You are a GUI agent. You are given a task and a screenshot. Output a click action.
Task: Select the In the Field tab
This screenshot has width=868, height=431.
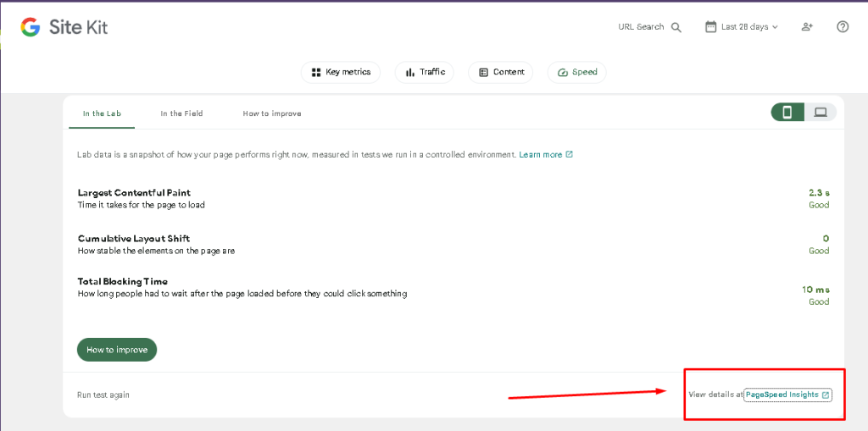tap(181, 113)
